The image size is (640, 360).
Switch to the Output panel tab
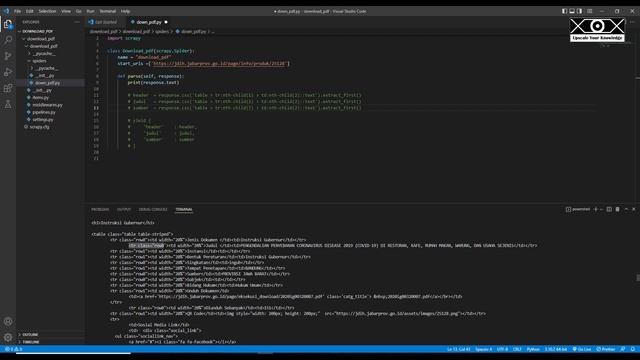[124, 209]
